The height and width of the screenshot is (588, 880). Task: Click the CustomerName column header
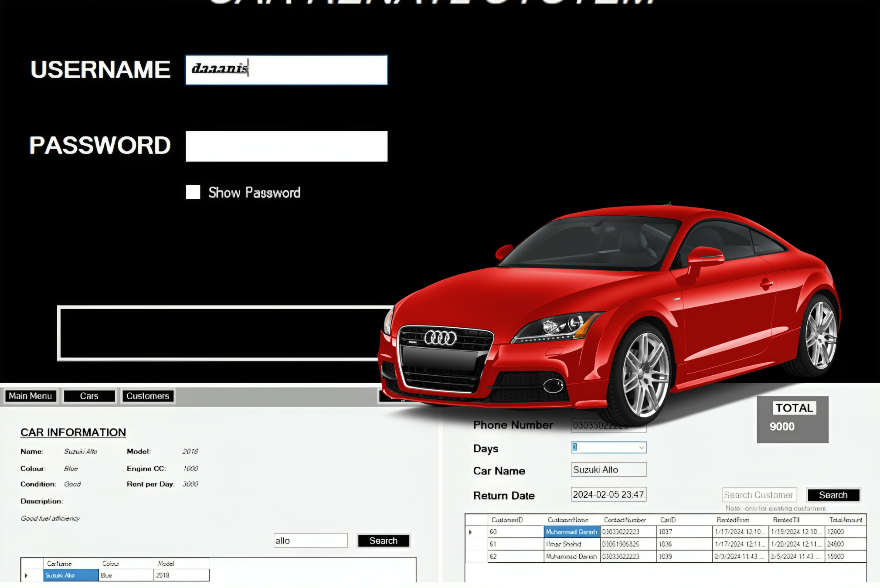point(568,520)
